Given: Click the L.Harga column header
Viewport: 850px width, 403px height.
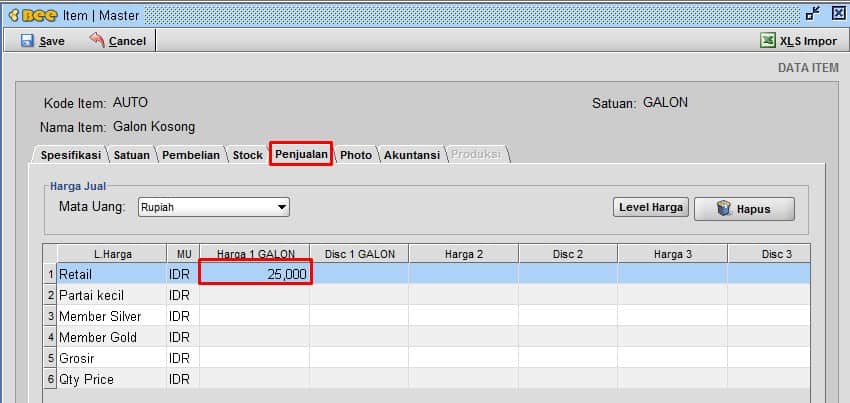Looking at the screenshot, I should pos(112,254).
